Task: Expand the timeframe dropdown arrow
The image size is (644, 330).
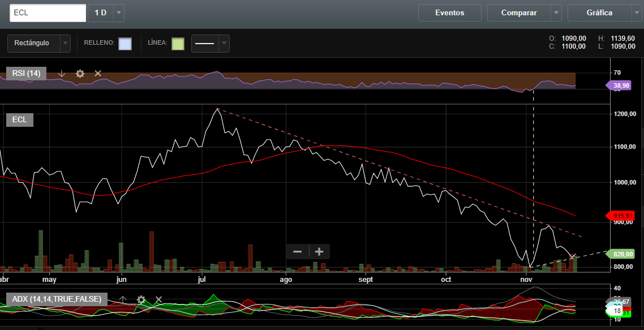Action: (118, 13)
